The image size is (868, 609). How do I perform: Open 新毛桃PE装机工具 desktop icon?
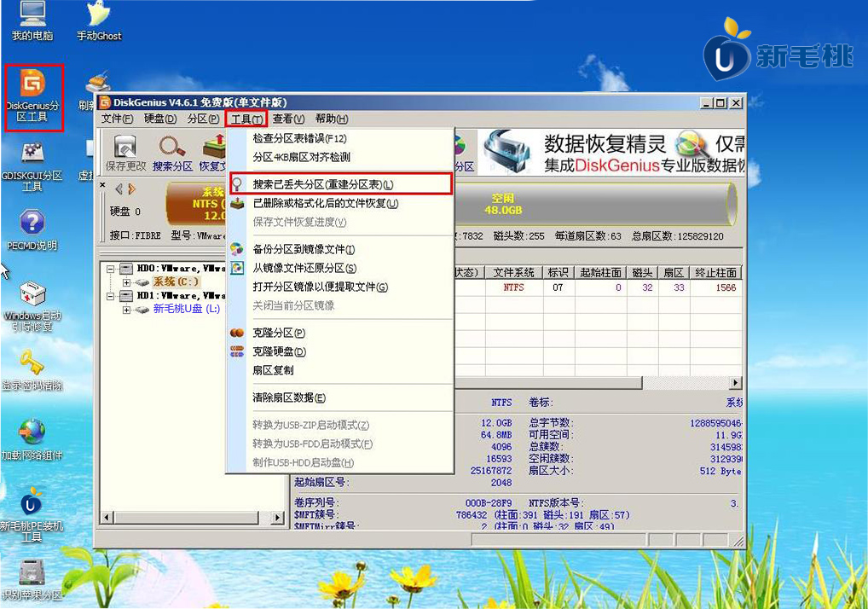[x=32, y=515]
